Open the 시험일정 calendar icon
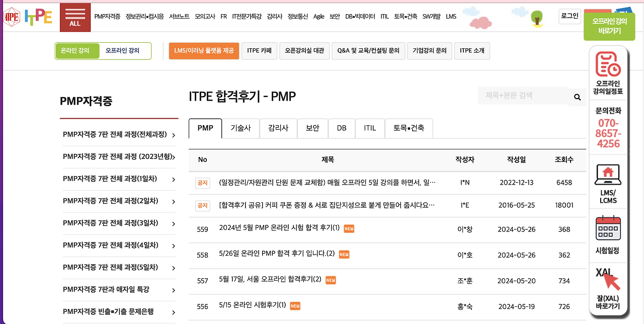The image size is (644, 324). click(x=608, y=229)
